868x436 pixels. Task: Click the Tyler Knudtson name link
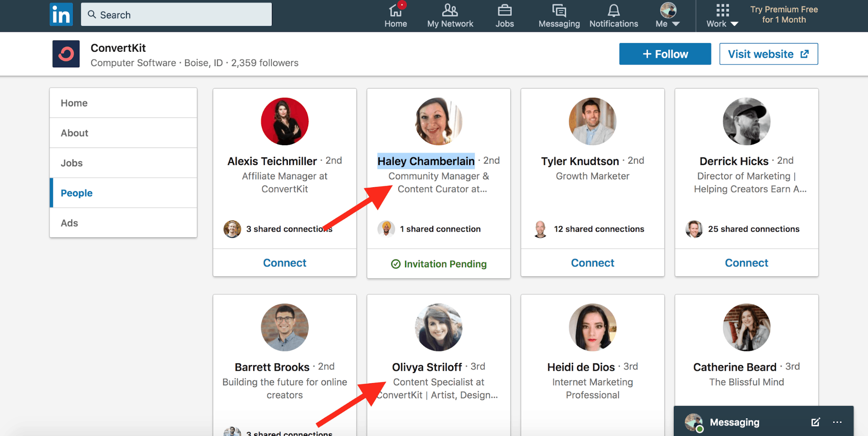580,161
